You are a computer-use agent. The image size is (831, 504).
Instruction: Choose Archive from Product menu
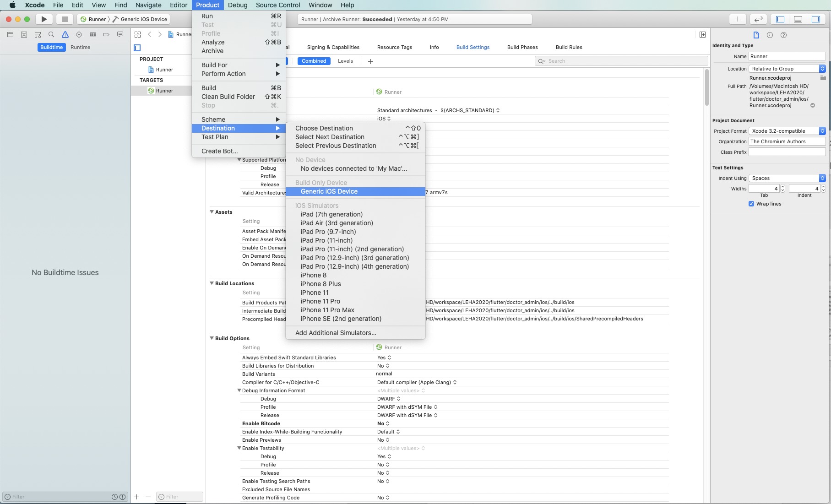[x=239, y=51]
